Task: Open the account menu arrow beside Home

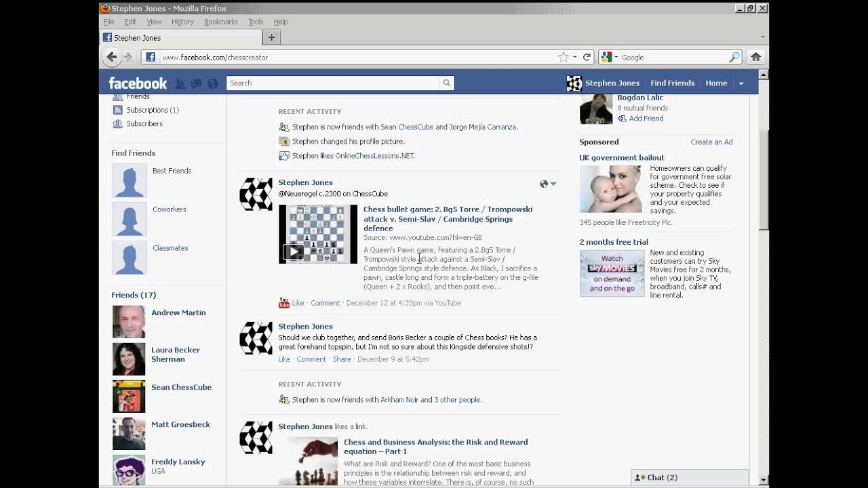Action: pyautogui.click(x=741, y=83)
